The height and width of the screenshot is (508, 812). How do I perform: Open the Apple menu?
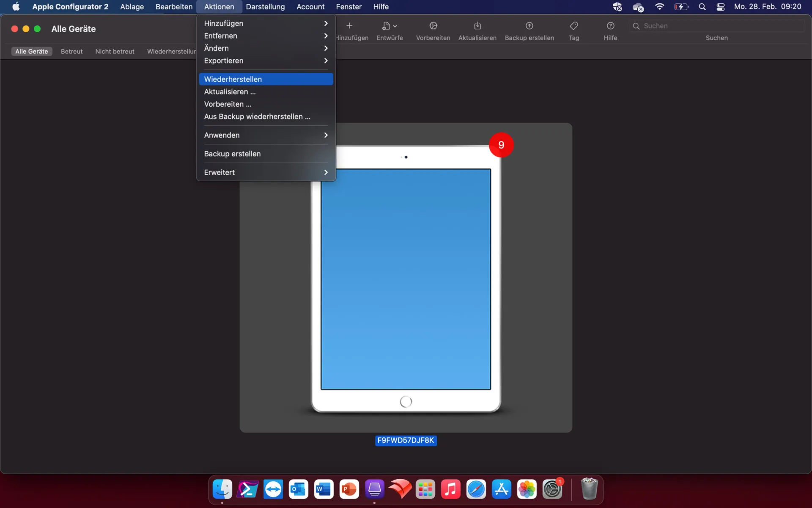(x=16, y=6)
